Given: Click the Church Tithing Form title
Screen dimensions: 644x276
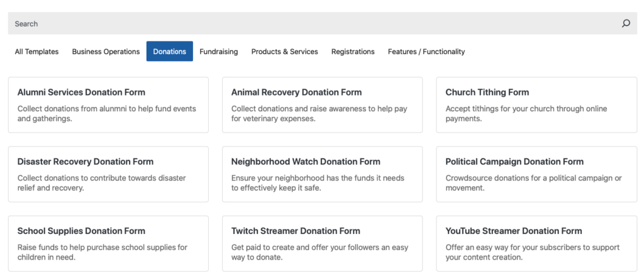Looking at the screenshot, I should click(x=487, y=92).
